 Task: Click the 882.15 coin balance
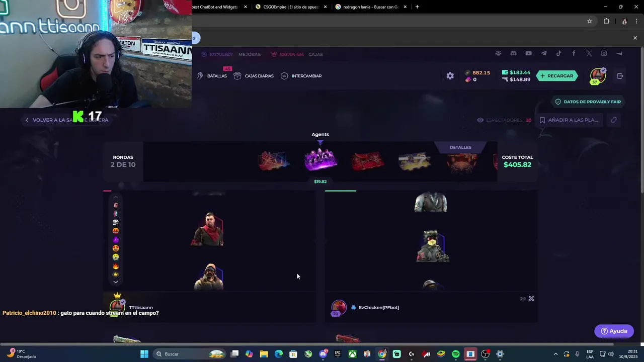[x=481, y=73]
